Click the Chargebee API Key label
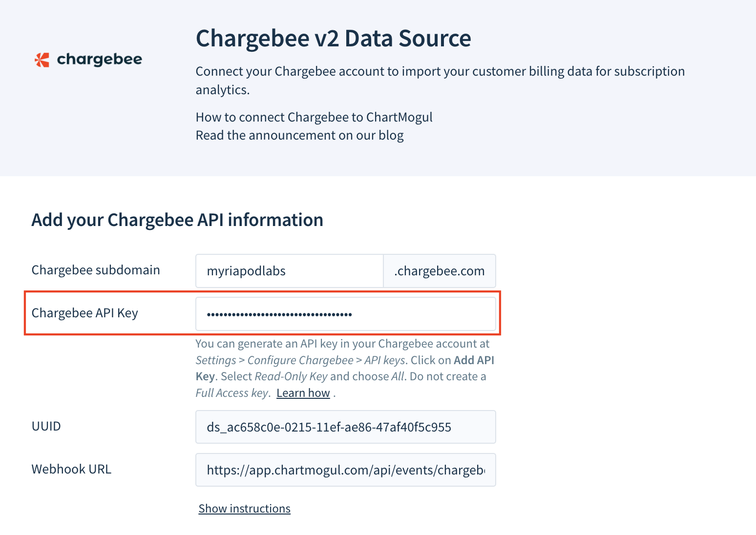The image size is (756, 535). (x=85, y=313)
